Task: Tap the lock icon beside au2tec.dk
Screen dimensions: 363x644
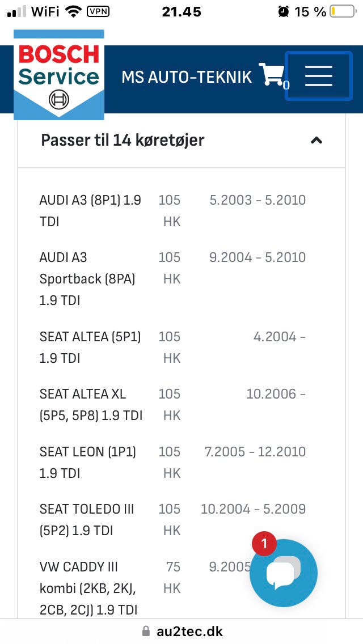Action: [x=146, y=631]
